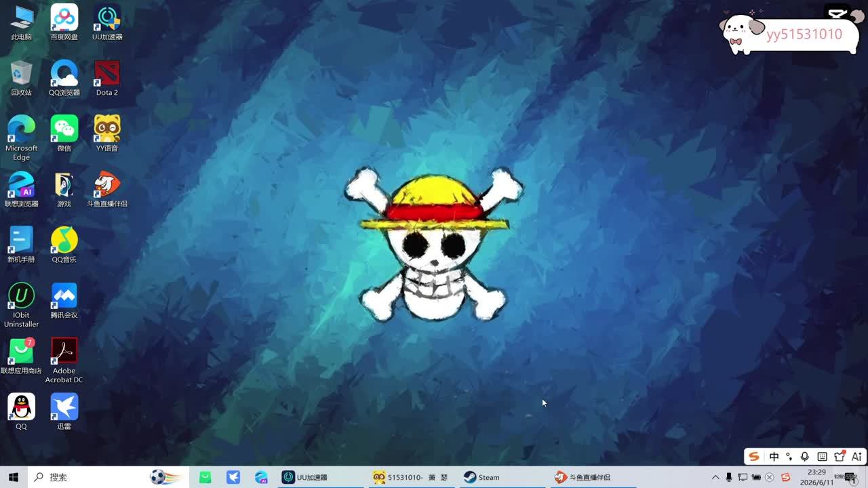Select the UU加速器 desktop shortcut
The image size is (868, 488).
point(107,22)
